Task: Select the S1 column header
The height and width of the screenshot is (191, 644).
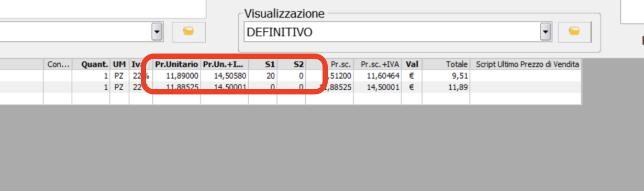Action: (x=263, y=64)
